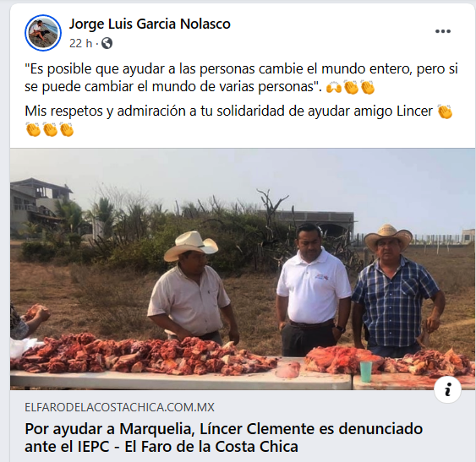Click the green cup on the table in photo
The width and height of the screenshot is (476, 462).
pos(366,372)
